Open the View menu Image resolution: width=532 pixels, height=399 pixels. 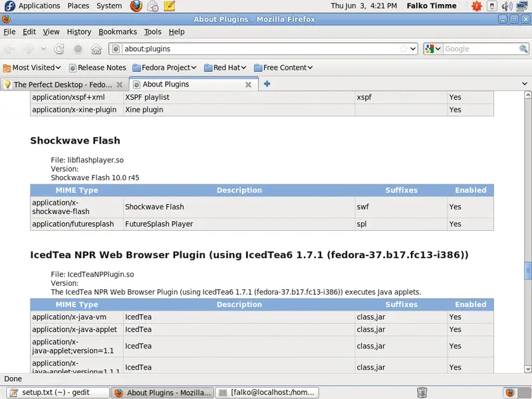(51, 32)
